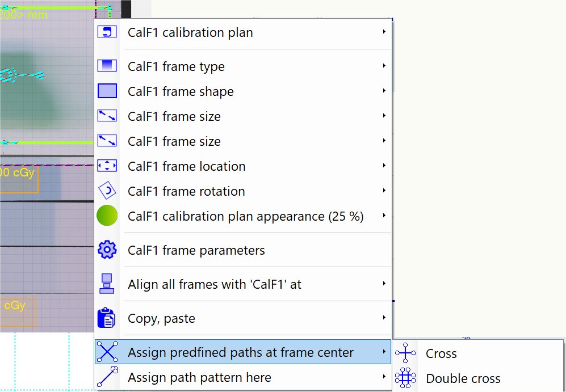Expand the CalF1 calibration plan submenu arrow
Viewport: 566px width, 392px height.
pyautogui.click(x=384, y=32)
